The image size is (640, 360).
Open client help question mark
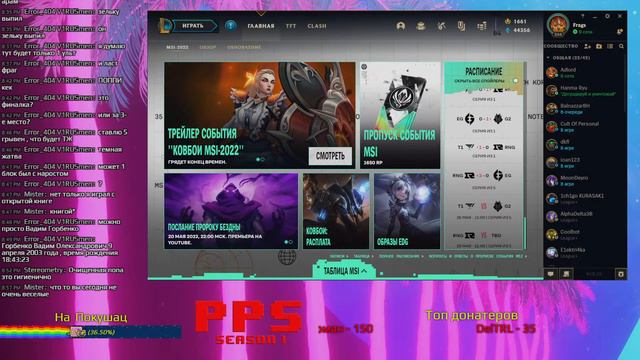coord(582,16)
